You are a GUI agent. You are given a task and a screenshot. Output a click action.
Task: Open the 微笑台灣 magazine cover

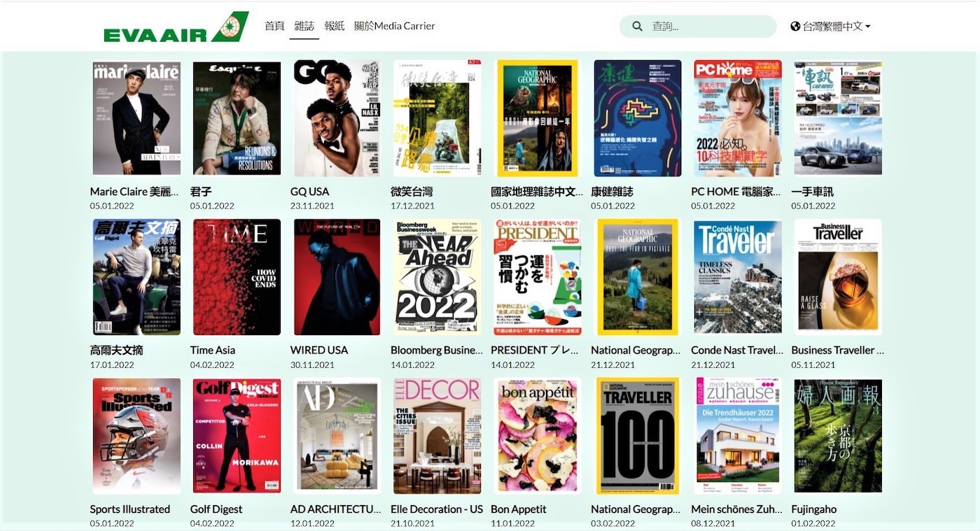point(437,118)
